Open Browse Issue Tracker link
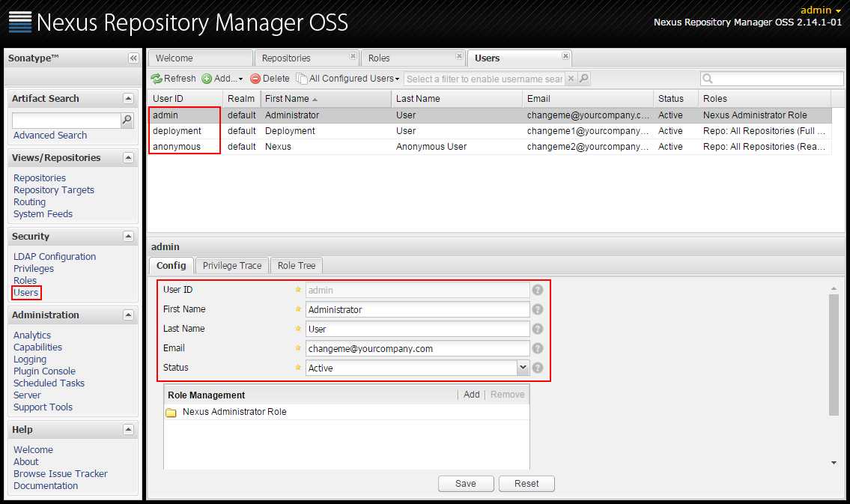The width and height of the screenshot is (850, 504). point(60,473)
